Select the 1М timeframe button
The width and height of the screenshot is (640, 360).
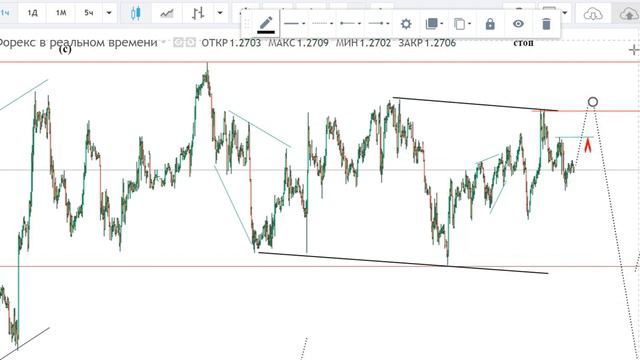(x=61, y=13)
